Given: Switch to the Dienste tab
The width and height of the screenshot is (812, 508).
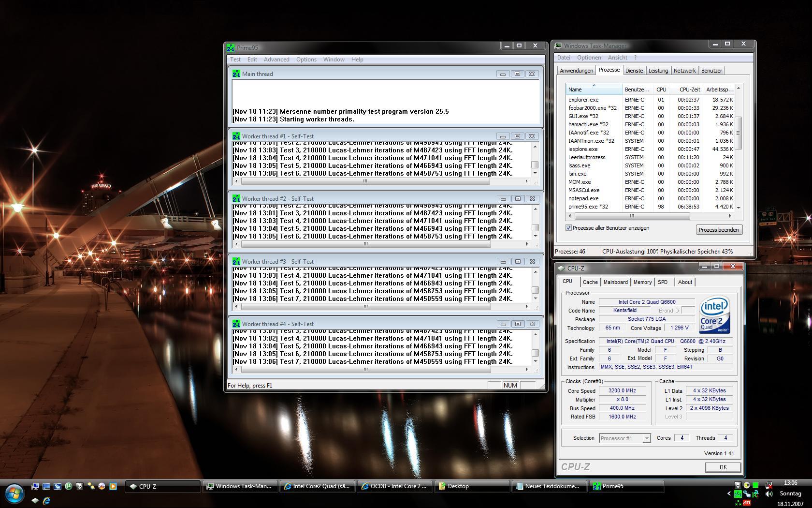Looking at the screenshot, I should 634,71.
